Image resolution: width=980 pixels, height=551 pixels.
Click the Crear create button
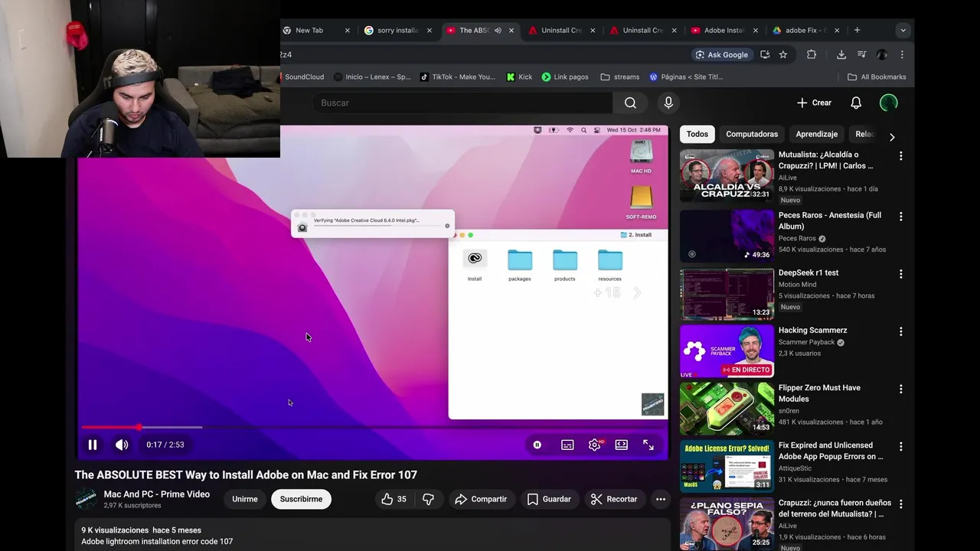814,103
